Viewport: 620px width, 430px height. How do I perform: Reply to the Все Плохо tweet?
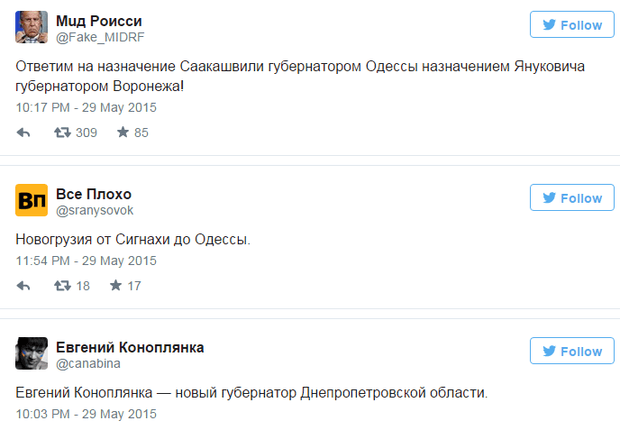(24, 285)
